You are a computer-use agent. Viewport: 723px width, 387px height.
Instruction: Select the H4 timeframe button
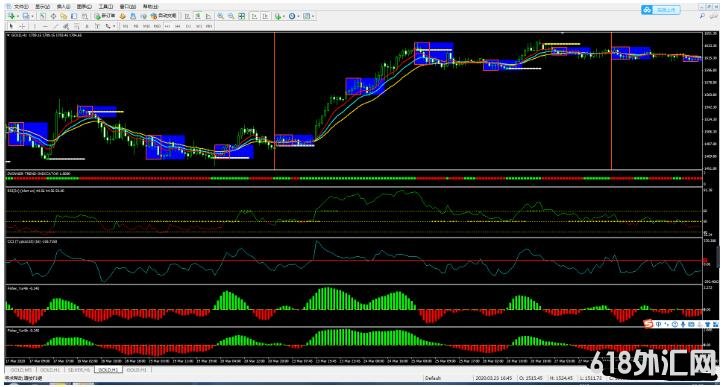point(178,26)
